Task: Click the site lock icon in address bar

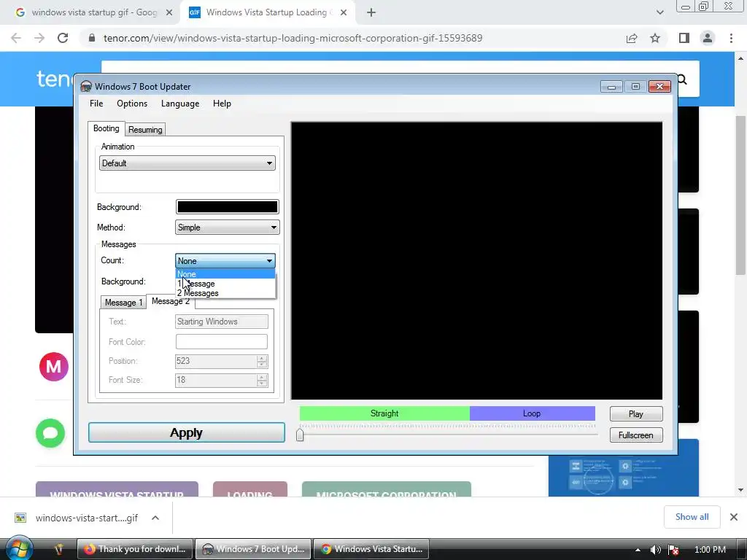Action: (x=92, y=38)
